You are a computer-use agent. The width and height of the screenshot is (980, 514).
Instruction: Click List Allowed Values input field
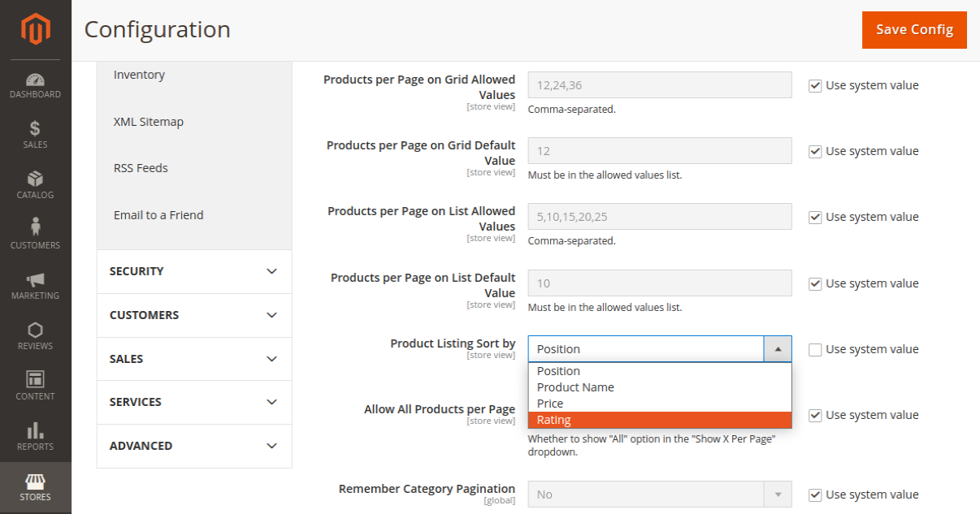coord(660,217)
